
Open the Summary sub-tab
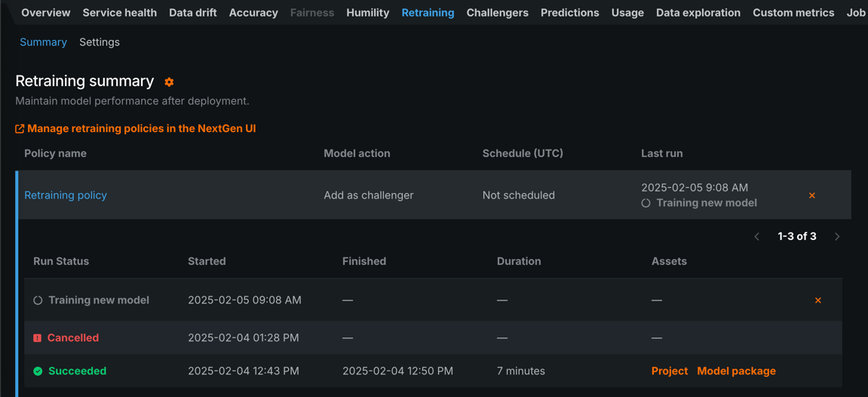pyautogui.click(x=43, y=42)
